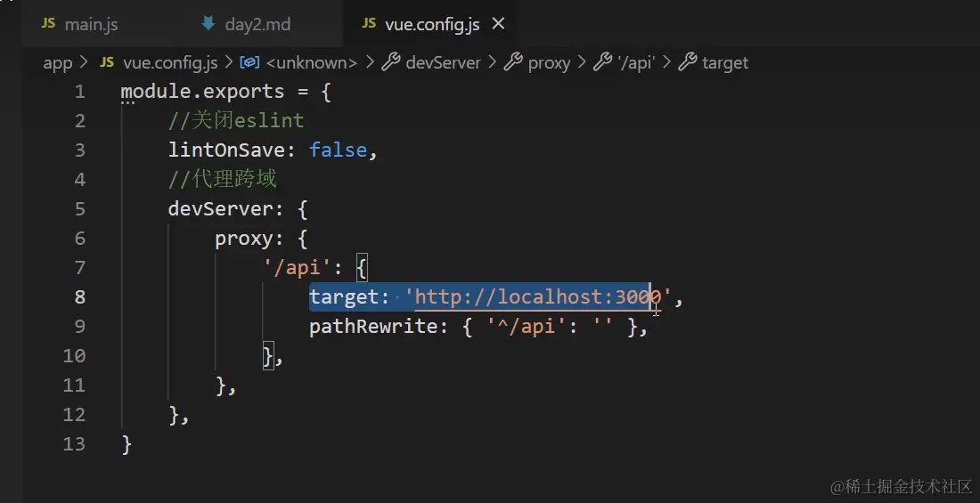
Task: Click the opening brace on line 7
Action: pos(362,268)
